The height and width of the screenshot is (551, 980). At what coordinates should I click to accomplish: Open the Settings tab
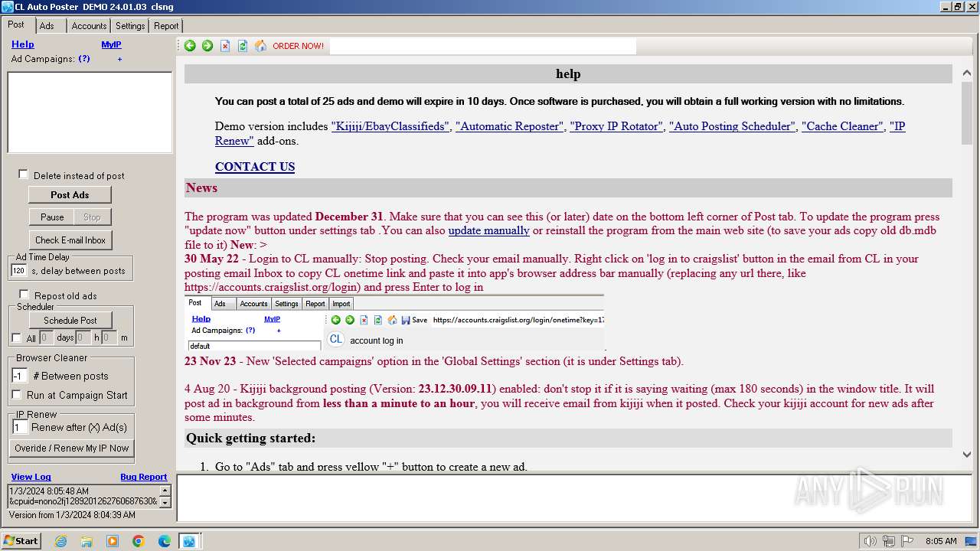click(130, 26)
